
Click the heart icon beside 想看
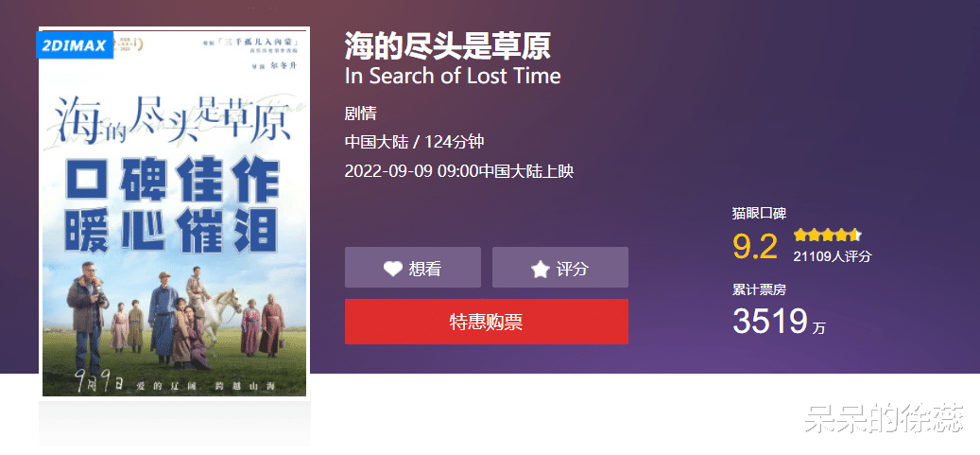pos(392,269)
